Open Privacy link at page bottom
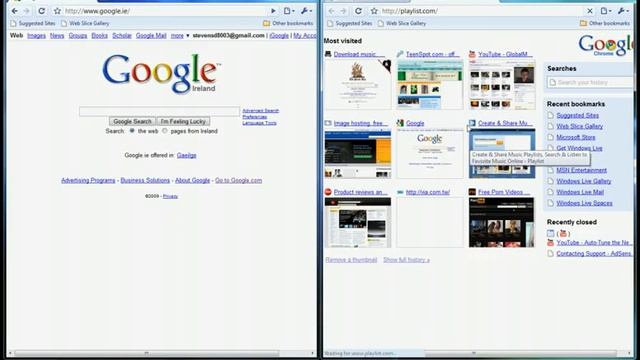This screenshot has width=640, height=360. coord(170,196)
